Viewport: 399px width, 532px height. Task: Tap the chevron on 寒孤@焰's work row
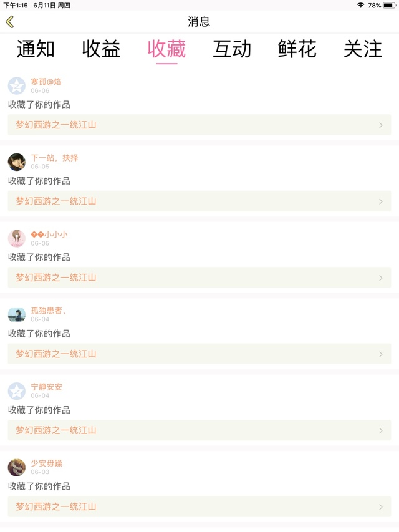[x=381, y=125]
